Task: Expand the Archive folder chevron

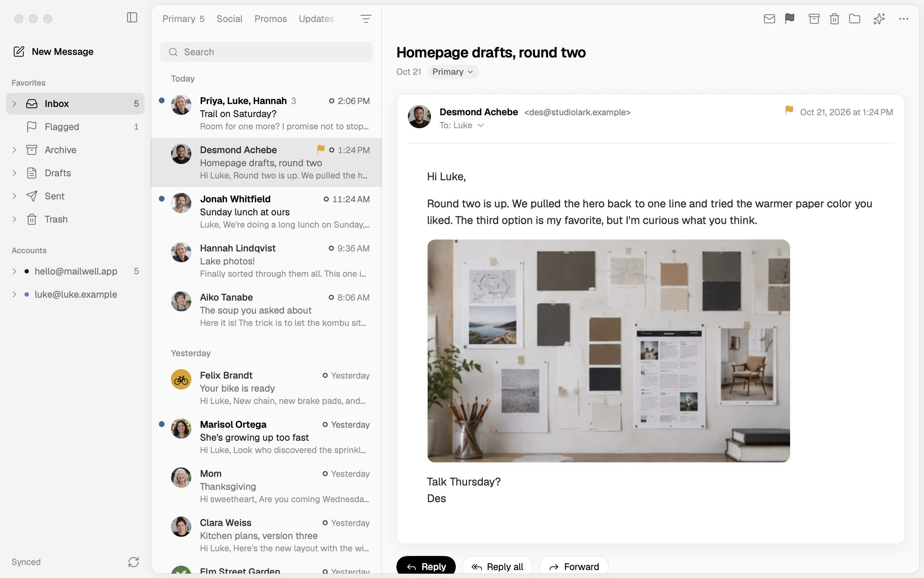Action: (14, 150)
